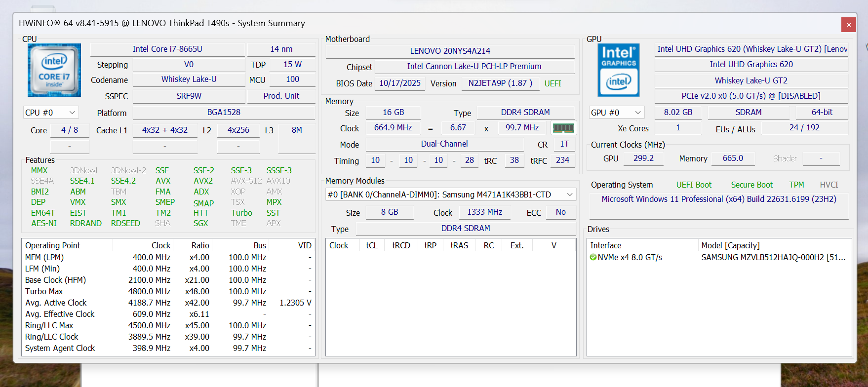Select the Stepping value V0
This screenshot has height=387, width=868.
189,64
